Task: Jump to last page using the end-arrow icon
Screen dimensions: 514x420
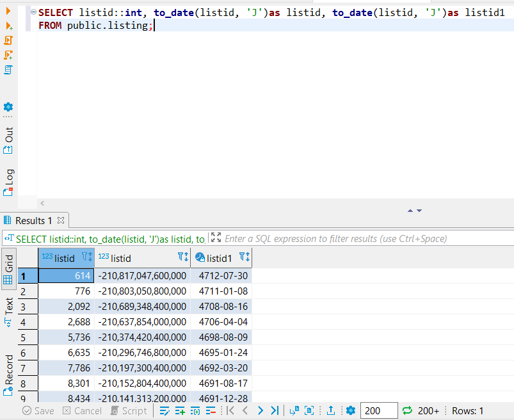Action: (x=277, y=410)
